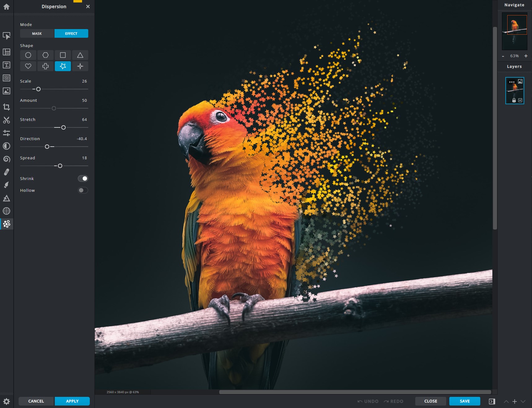Image resolution: width=532 pixels, height=408 pixels.
Task: Open the Liquify spiral tool
Action: point(7,159)
